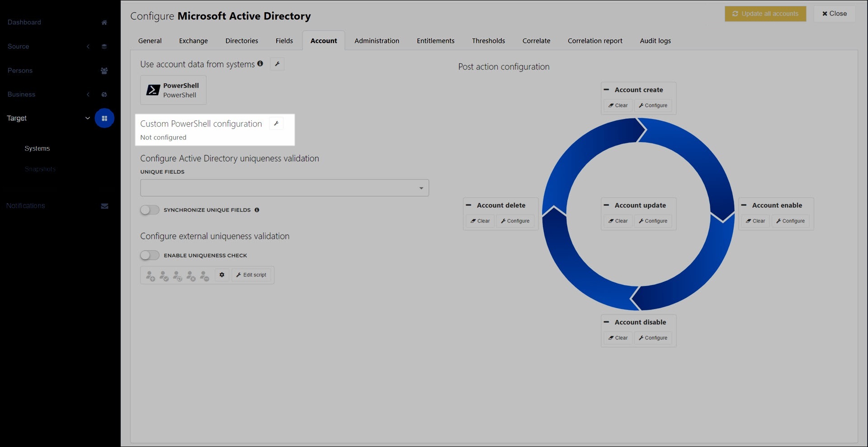The image size is (868, 447).
Task: Click the user-sync icon in uniqueness script bar
Action: (178, 275)
